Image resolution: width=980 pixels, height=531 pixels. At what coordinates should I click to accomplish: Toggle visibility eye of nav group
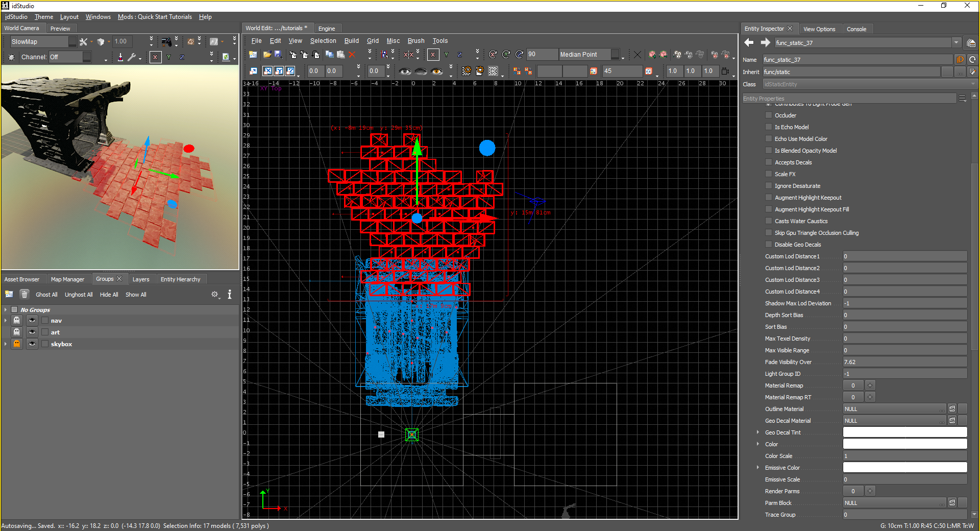point(32,321)
